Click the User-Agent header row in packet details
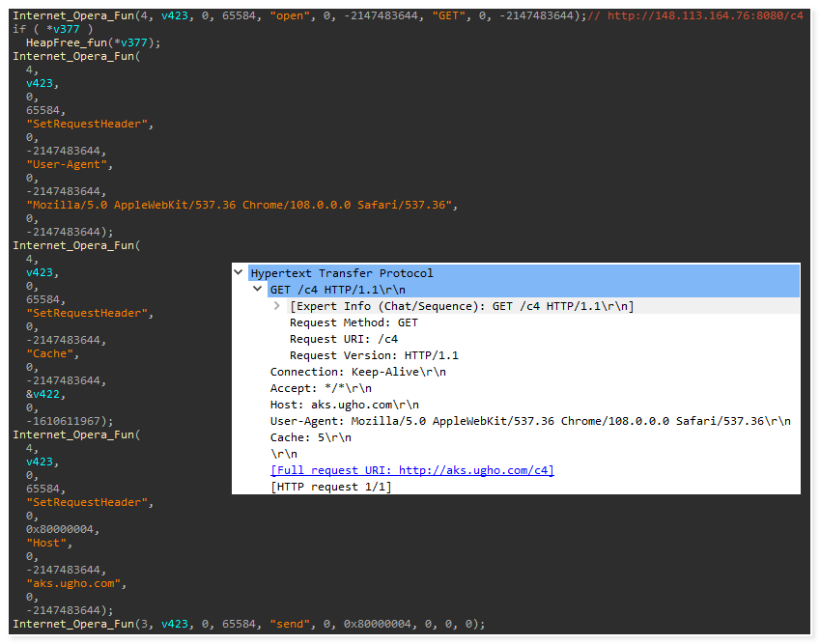The width and height of the screenshot is (820, 644). pos(529,421)
